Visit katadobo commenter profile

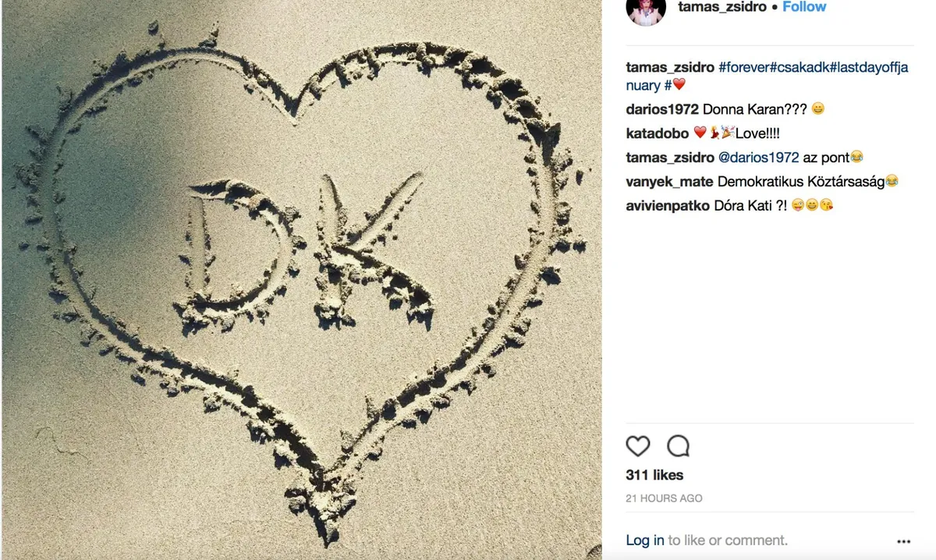click(658, 133)
